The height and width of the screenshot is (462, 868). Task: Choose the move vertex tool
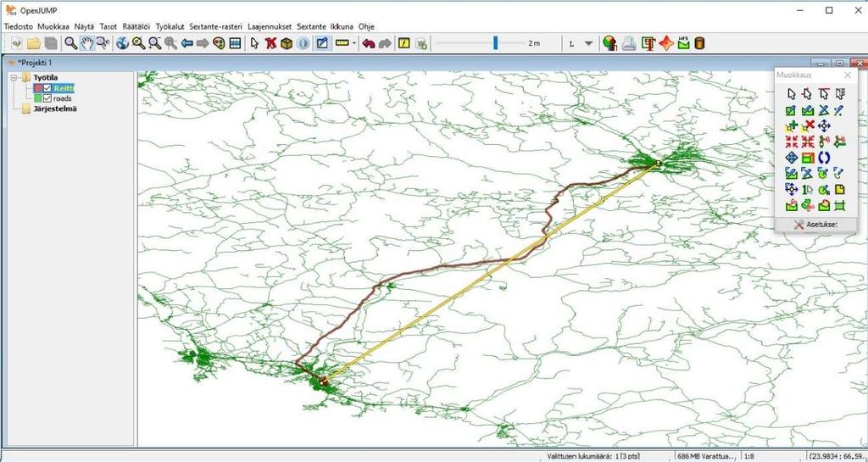[x=824, y=126]
